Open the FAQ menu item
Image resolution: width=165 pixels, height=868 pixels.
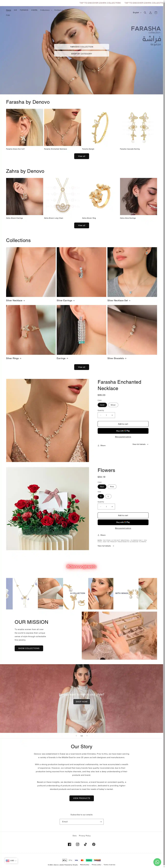8,15
